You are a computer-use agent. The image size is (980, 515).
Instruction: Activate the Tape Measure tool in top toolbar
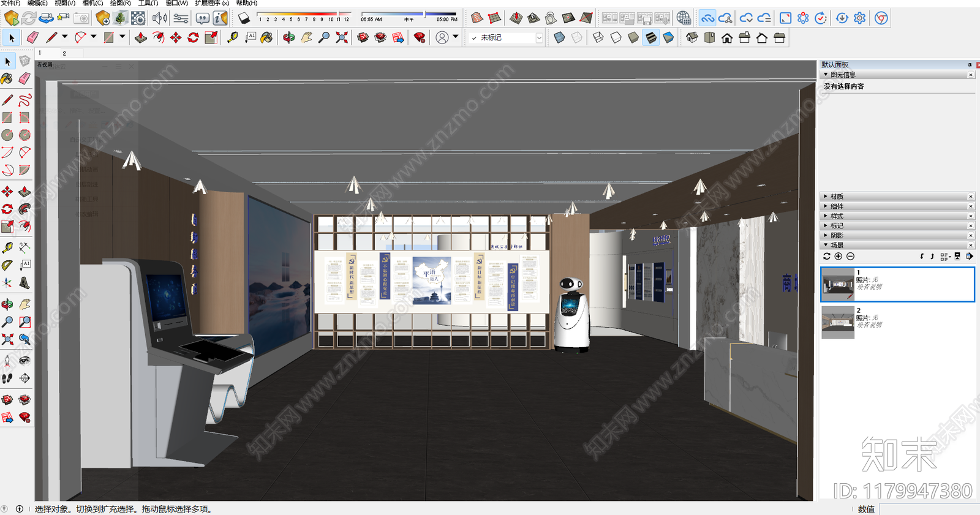(x=233, y=38)
